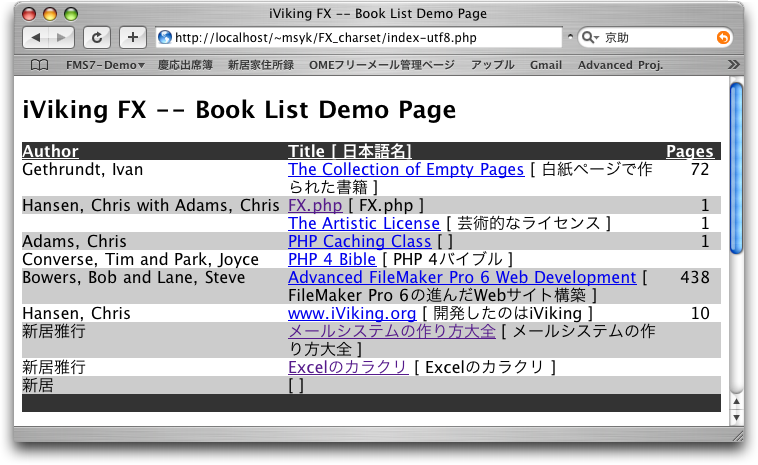Open Advanced FileMaker Pro 6 Web Development link
Viewport: 758px width, 465px height.
point(461,277)
